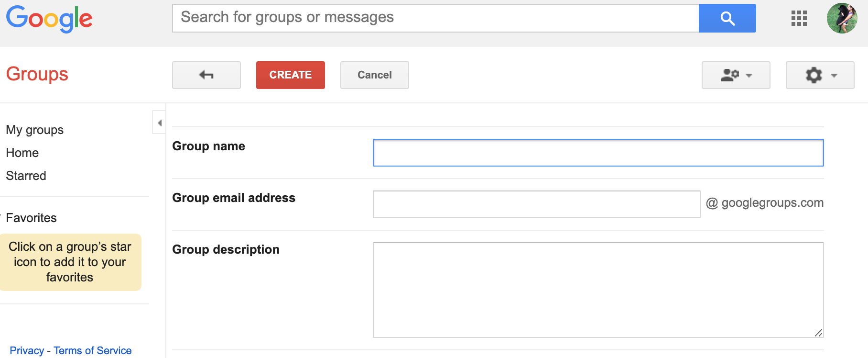868x358 pixels.
Task: Open the settings gear dropdown
Action: pos(820,75)
